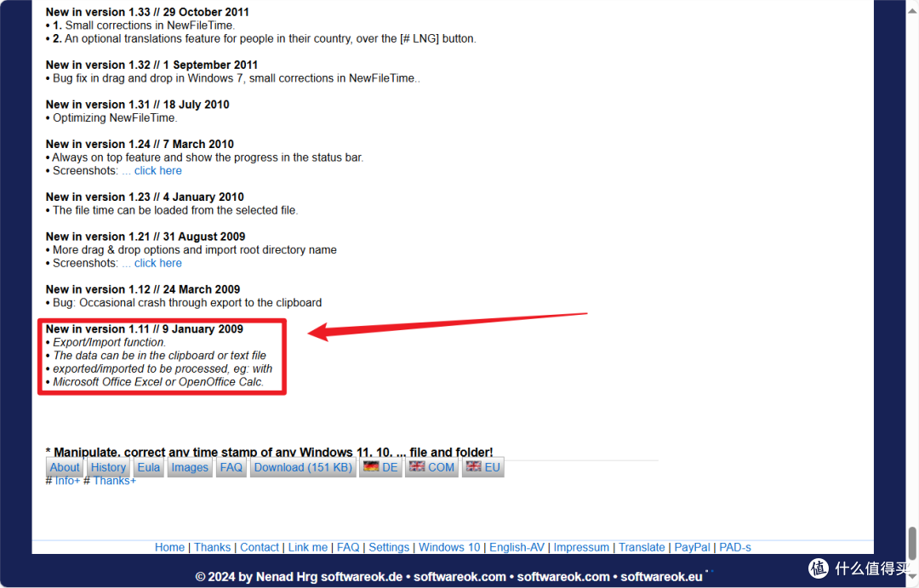Viewport: 919px width, 588px height.
Task: Click Download (151 KB) button
Action: (303, 467)
